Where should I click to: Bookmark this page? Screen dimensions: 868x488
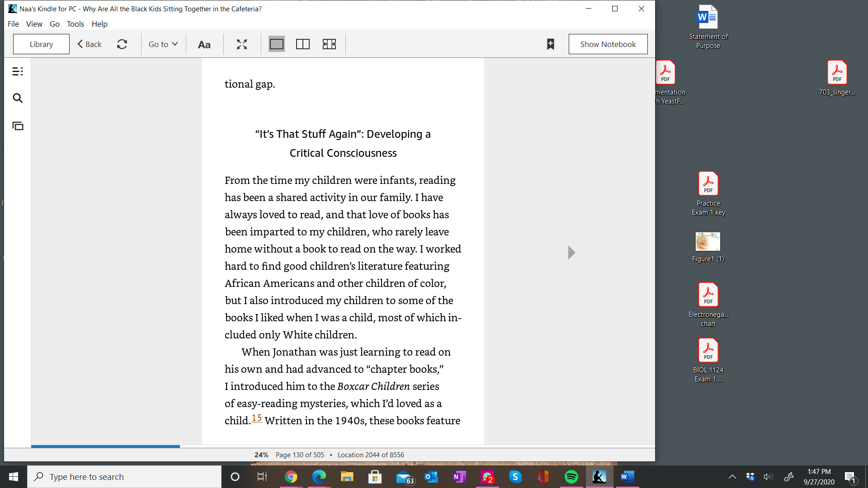coord(551,44)
